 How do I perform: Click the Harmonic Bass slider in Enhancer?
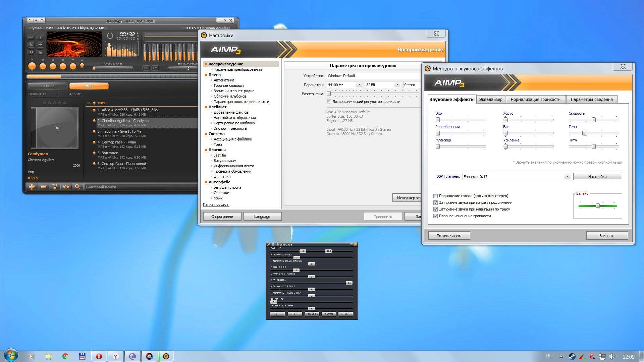[x=311, y=257]
